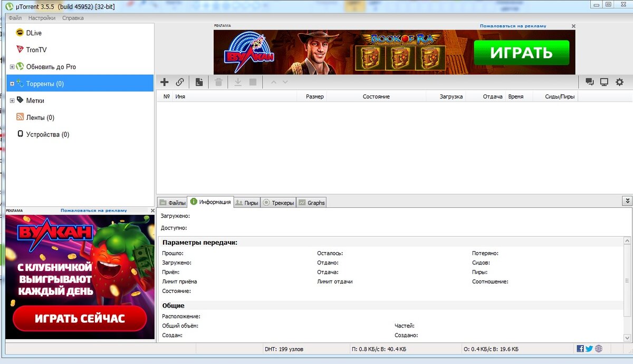Click the uTorrent logo in title bar
The image size is (633, 364).
pos(9,6)
